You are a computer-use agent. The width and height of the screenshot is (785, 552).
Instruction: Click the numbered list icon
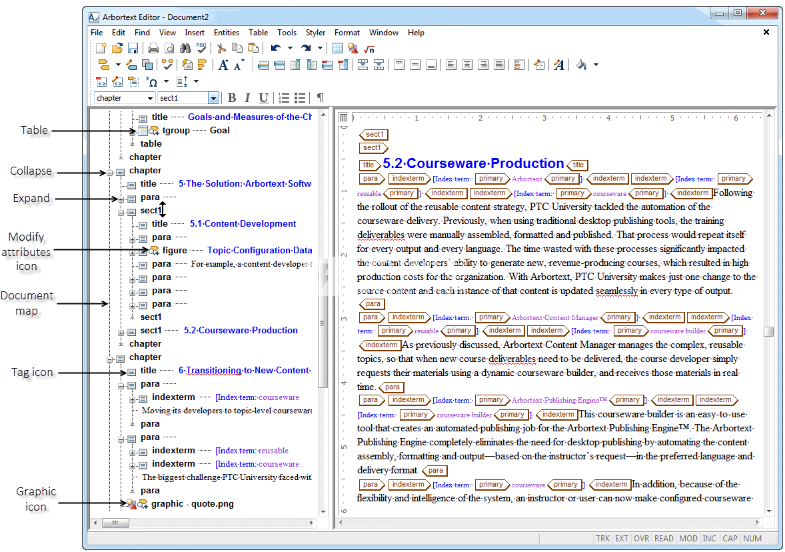point(284,98)
